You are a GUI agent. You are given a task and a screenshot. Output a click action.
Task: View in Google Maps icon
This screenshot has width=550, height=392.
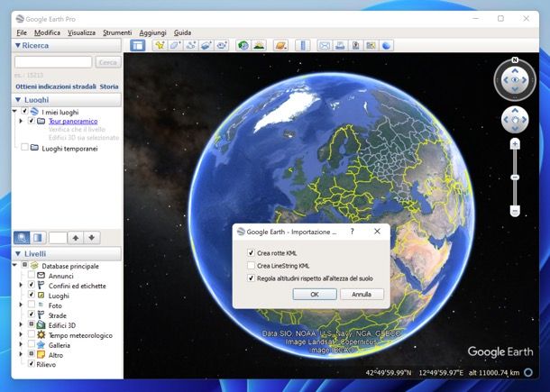tap(371, 45)
